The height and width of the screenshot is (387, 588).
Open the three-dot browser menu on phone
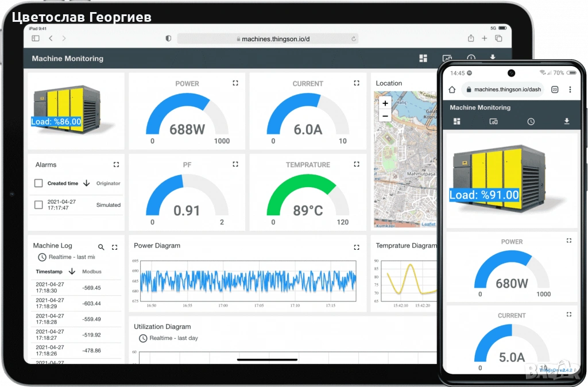(x=570, y=90)
